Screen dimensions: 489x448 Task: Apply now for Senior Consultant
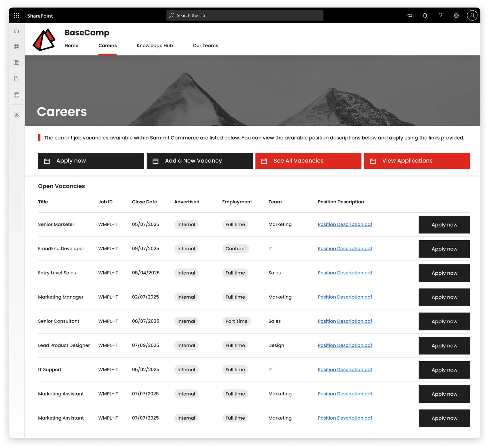pos(444,321)
